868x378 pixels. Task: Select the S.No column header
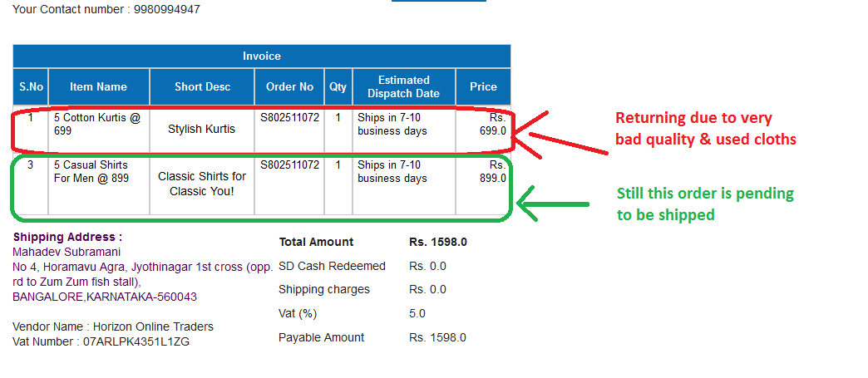click(x=31, y=86)
